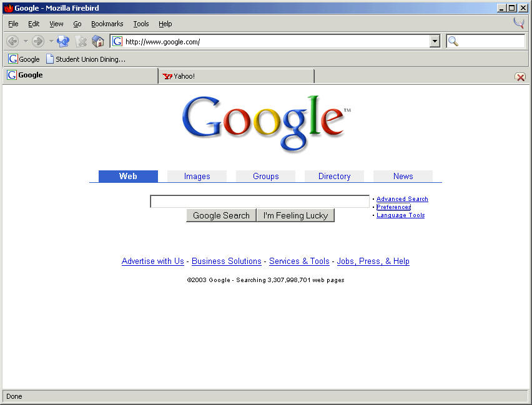Select the News search tab
The height and width of the screenshot is (405, 532).
coord(403,177)
